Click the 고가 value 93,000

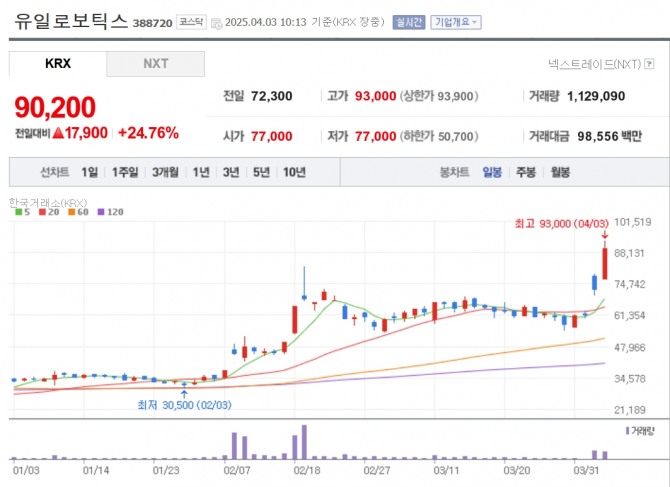pos(375,96)
